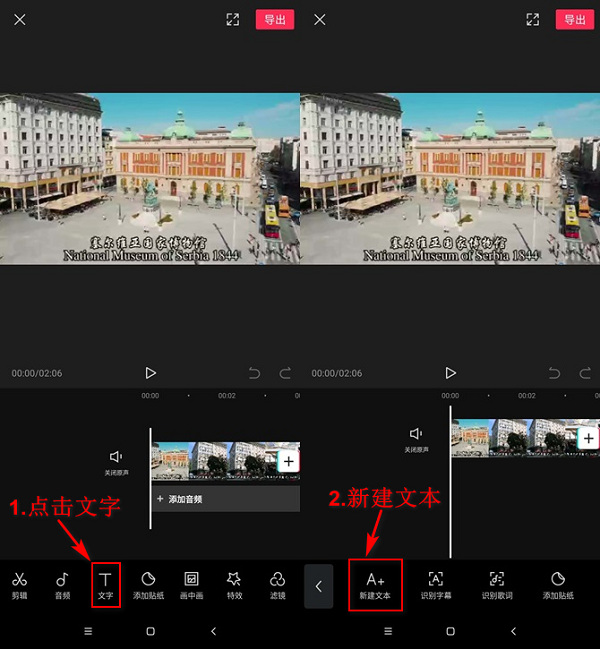
Task: Open the 剪辑 edit tool in left screen
Action: tap(19, 585)
